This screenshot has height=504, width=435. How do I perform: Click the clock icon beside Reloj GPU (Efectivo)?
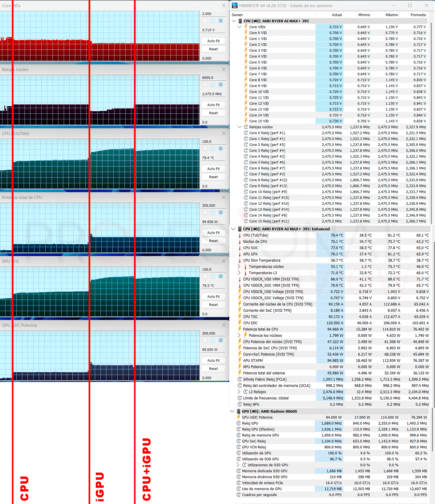coord(238,429)
